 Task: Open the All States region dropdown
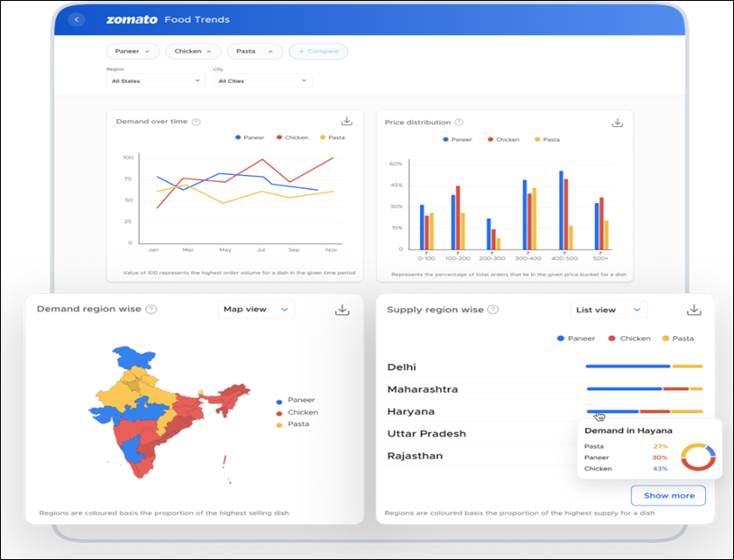click(x=156, y=80)
